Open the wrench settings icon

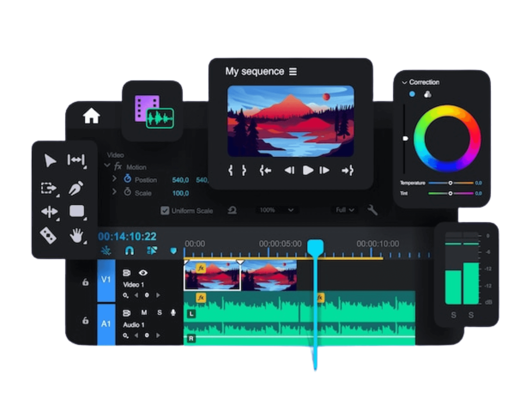coord(372,210)
